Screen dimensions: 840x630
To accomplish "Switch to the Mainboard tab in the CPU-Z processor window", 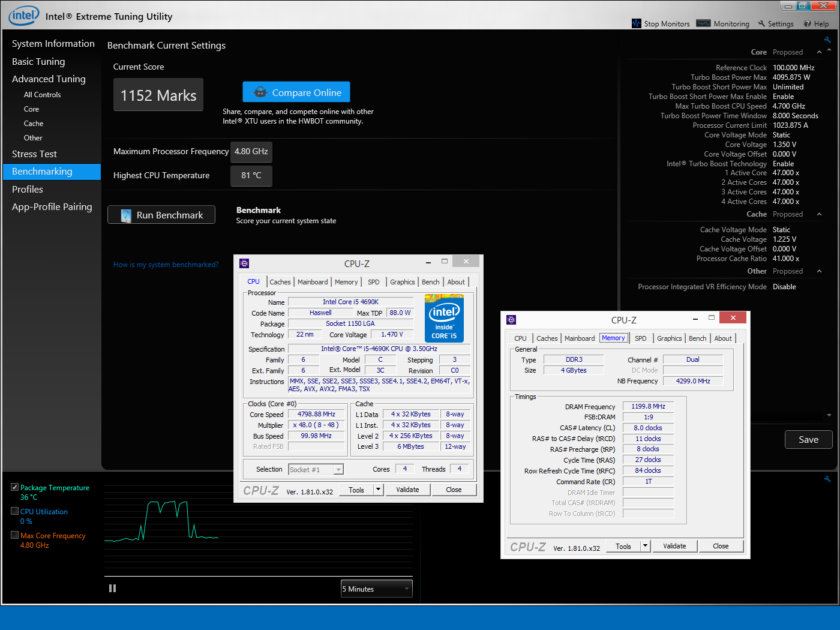I will point(313,282).
